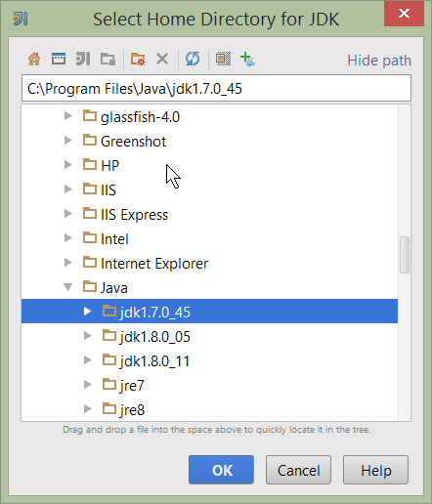
Task: Select the Java directory
Action: [113, 288]
